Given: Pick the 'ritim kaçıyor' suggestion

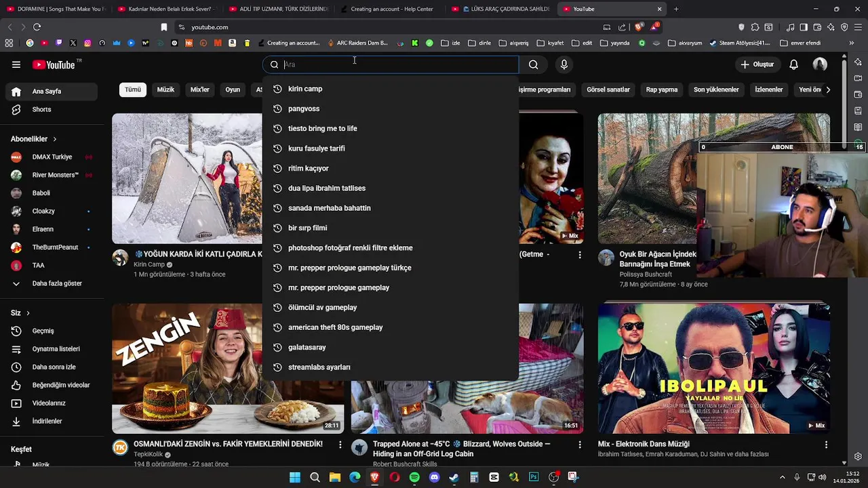Looking at the screenshot, I should (x=391, y=168).
